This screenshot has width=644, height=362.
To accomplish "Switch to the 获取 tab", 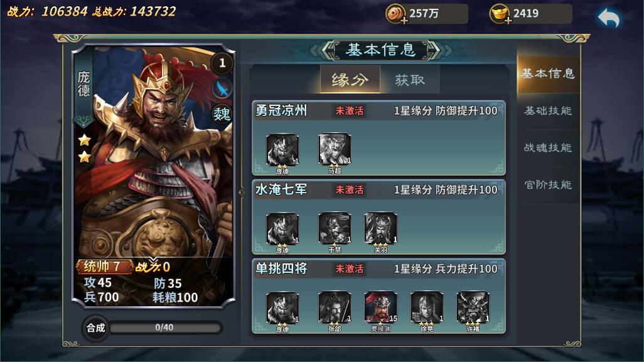I will [410, 80].
